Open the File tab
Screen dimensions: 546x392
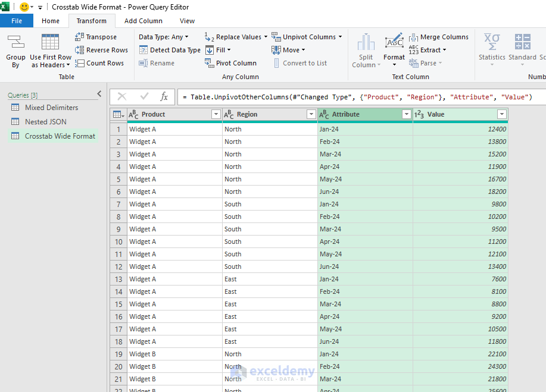(17, 21)
